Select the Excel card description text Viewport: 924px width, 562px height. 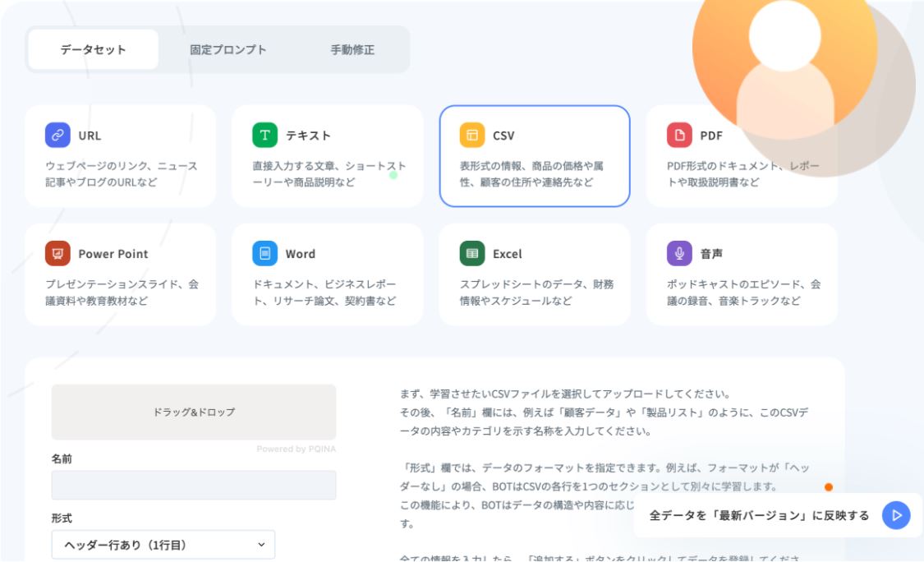coord(536,293)
